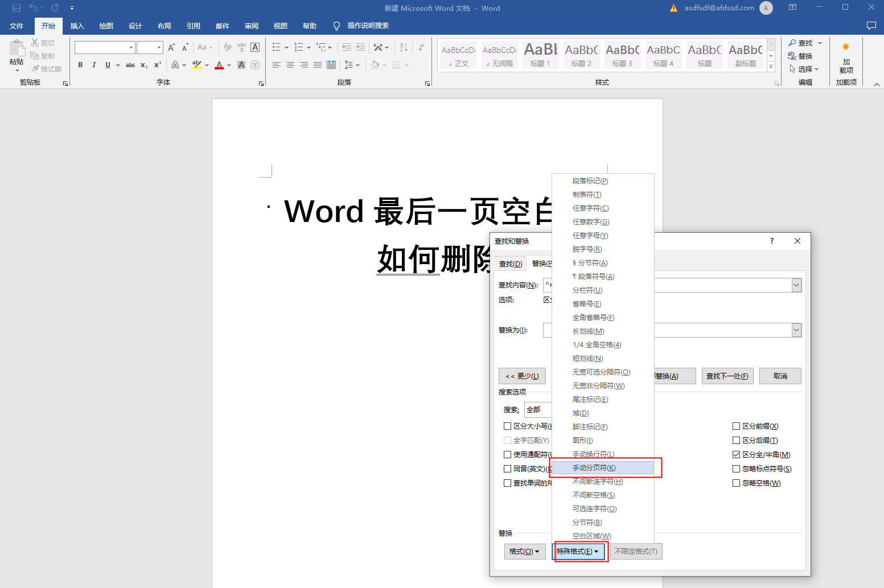Uncheck the 区分全/半角 option
Viewport: 884px width, 588px height.
pos(736,454)
